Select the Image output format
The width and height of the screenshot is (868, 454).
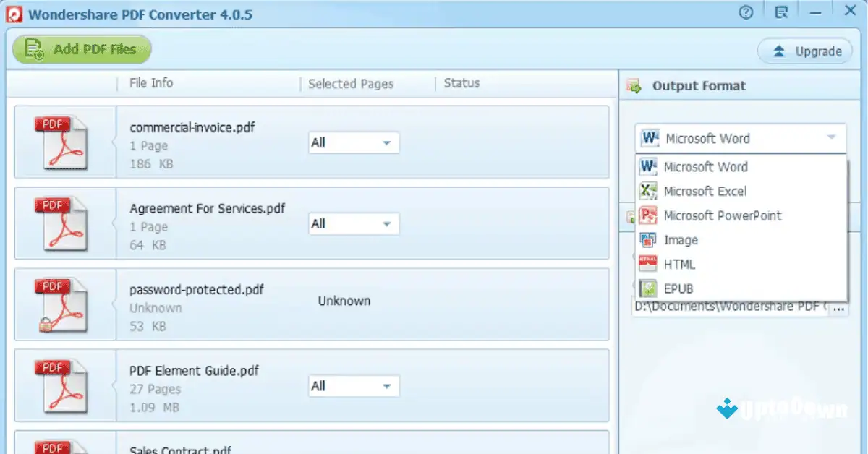681,239
